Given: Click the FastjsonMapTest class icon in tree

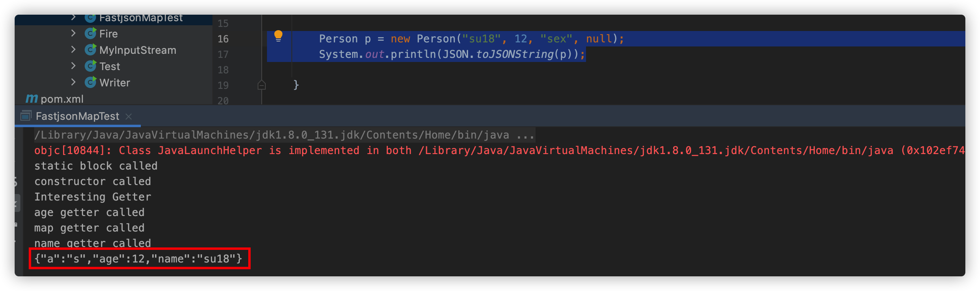Looking at the screenshot, I should point(90,18).
